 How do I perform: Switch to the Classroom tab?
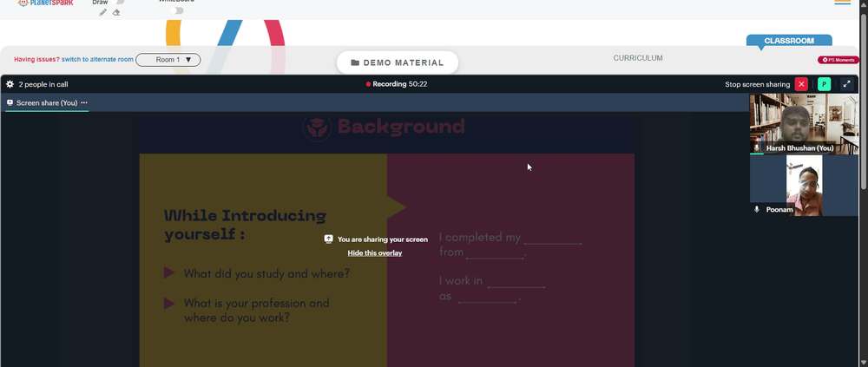789,41
